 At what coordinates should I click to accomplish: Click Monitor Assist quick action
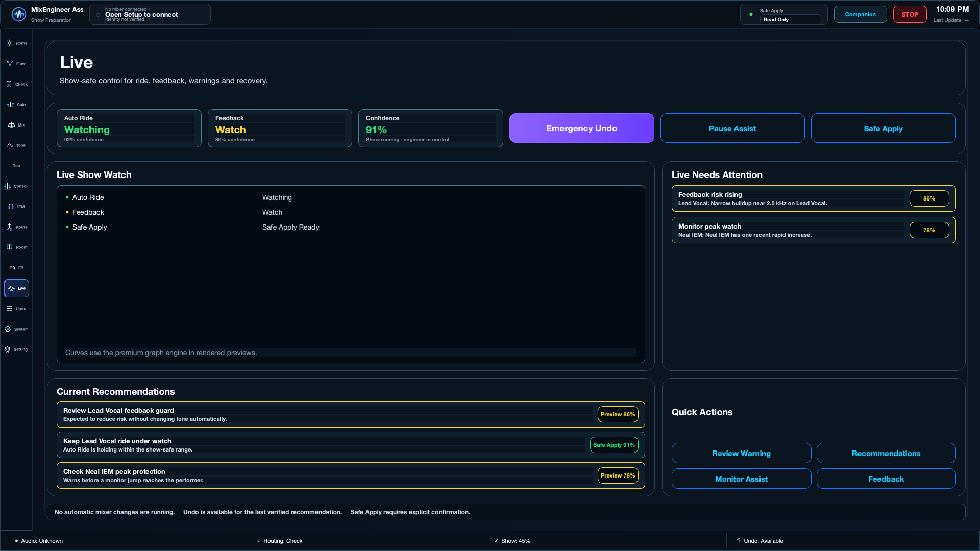pyautogui.click(x=741, y=479)
